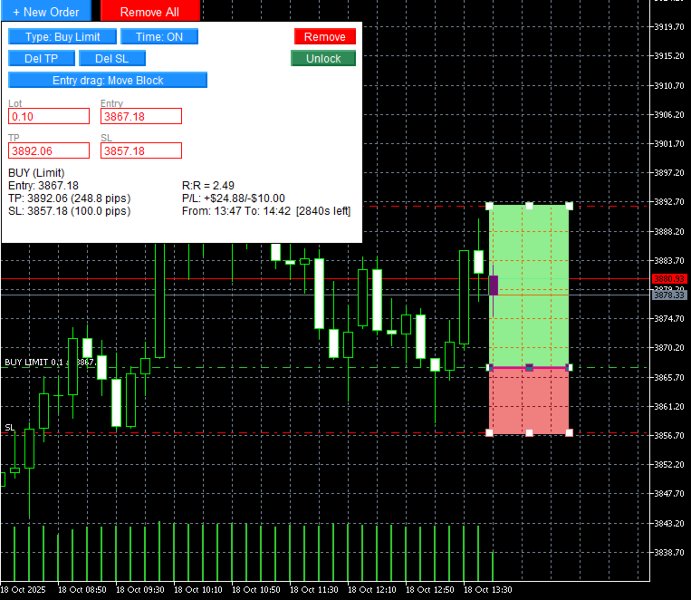Click the 3838.70 price axis label

(669, 552)
